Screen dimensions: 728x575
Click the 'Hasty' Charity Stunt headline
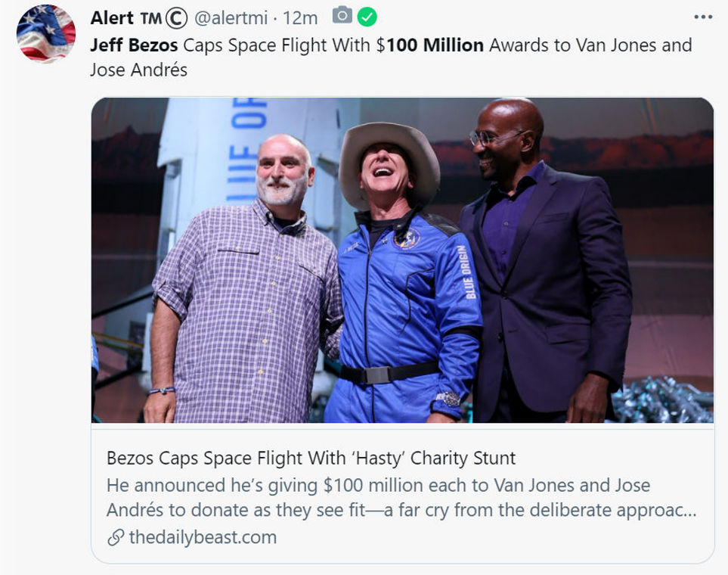click(311, 458)
